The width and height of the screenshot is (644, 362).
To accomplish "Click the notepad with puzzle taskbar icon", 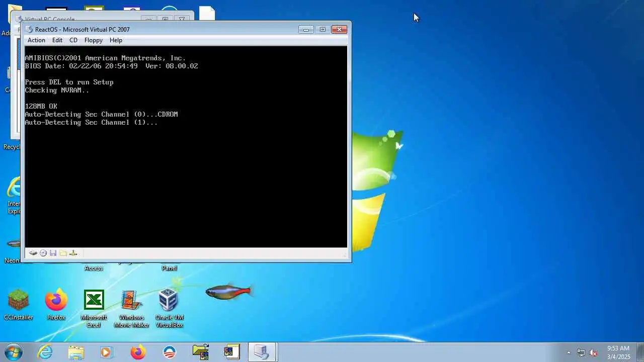I will (x=231, y=352).
